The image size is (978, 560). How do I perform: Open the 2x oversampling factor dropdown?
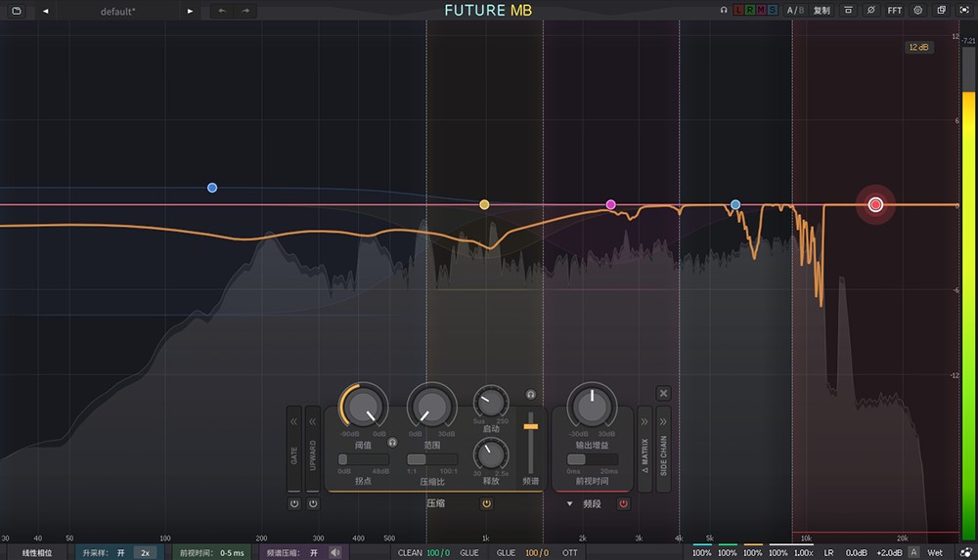pyautogui.click(x=146, y=552)
